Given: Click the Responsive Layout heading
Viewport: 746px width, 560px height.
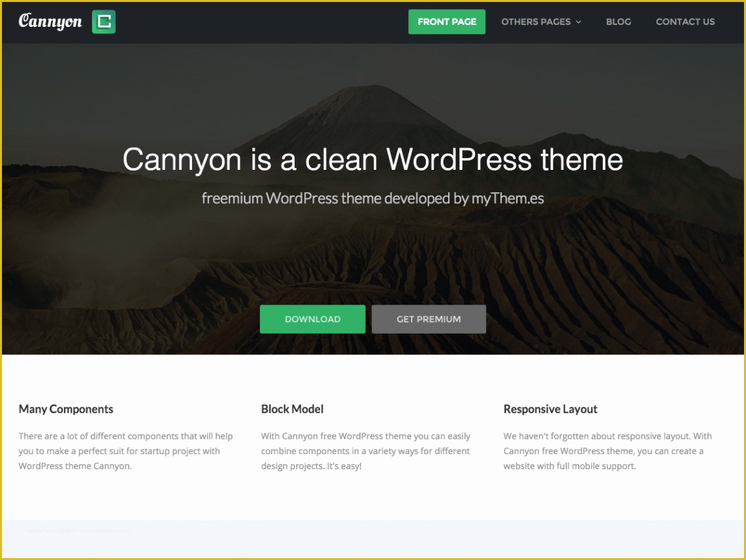Looking at the screenshot, I should pos(550,409).
